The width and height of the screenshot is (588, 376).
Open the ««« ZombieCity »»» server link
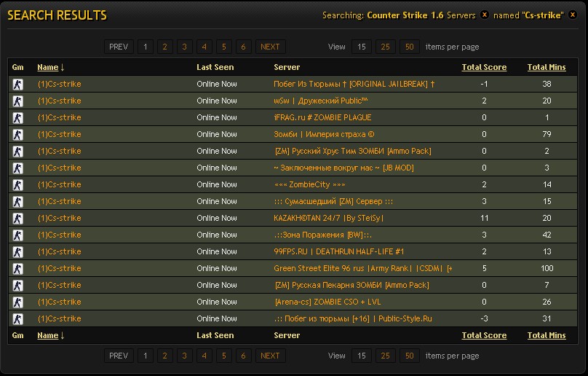(309, 185)
